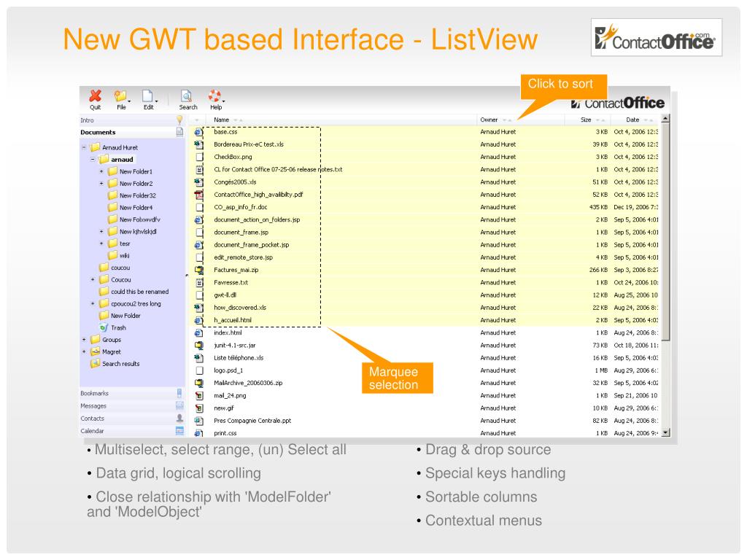Sort the list by Size column

[586, 120]
